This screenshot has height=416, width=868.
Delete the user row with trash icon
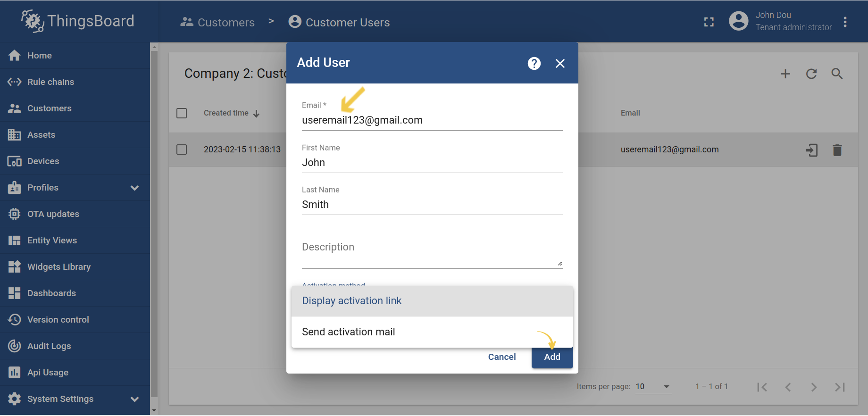[x=837, y=150]
